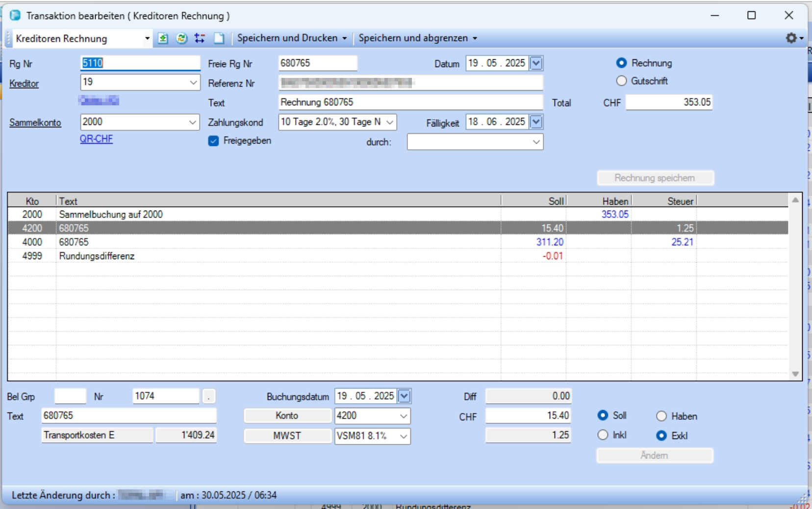Toggle the Freigegeben checkbox
The height and width of the screenshot is (509, 812).
(213, 141)
